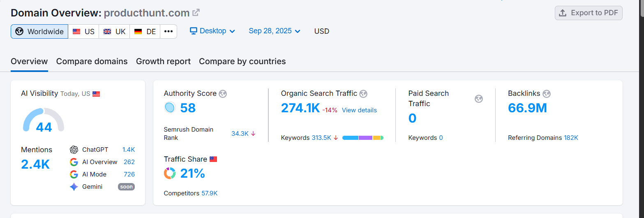The width and height of the screenshot is (644, 218).
Task: Switch to the Overview tab
Action: click(x=29, y=61)
